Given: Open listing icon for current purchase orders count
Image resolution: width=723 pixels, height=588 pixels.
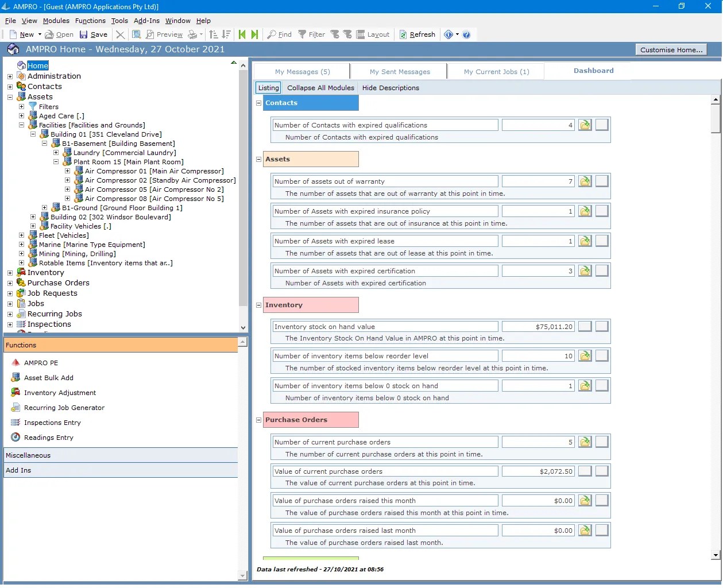Looking at the screenshot, I should [x=585, y=442].
